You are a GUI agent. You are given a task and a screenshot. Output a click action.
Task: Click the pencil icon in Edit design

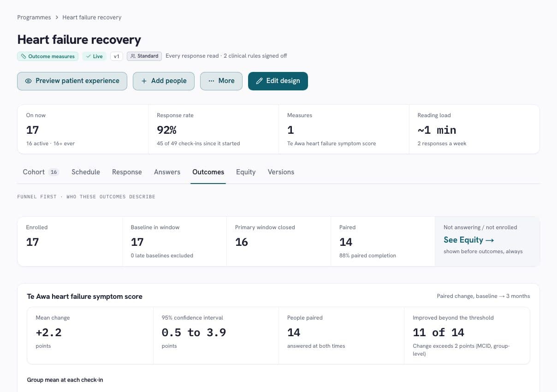tap(259, 81)
